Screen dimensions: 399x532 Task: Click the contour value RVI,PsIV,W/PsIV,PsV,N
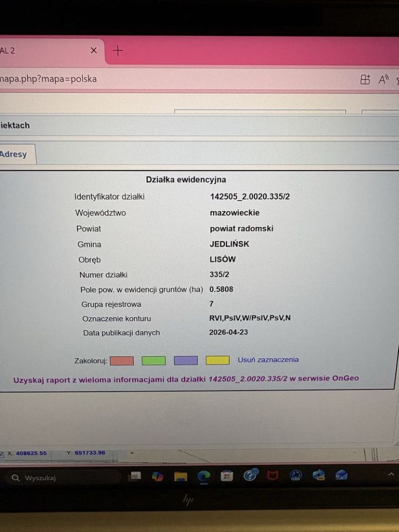coord(250,318)
